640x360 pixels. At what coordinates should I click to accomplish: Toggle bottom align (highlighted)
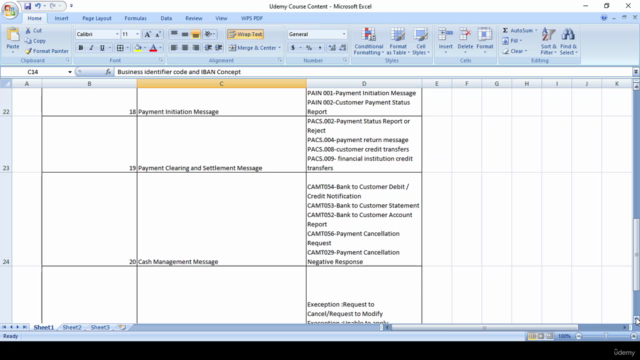pos(196,34)
